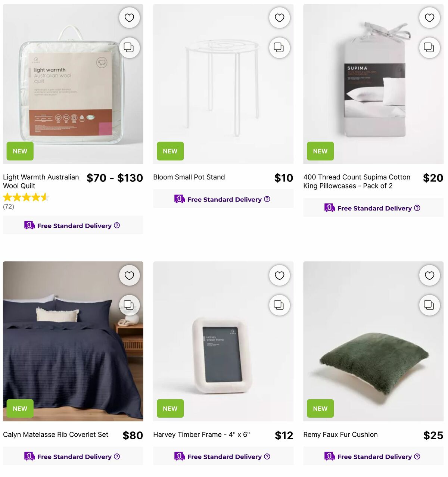
Task: Click the Remy Faux Fur Cushion title
Action: pos(340,434)
